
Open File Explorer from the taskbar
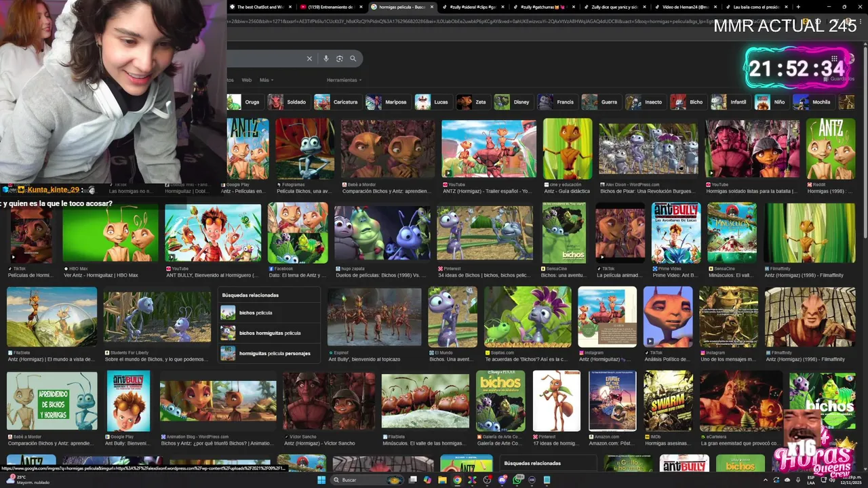click(x=442, y=480)
